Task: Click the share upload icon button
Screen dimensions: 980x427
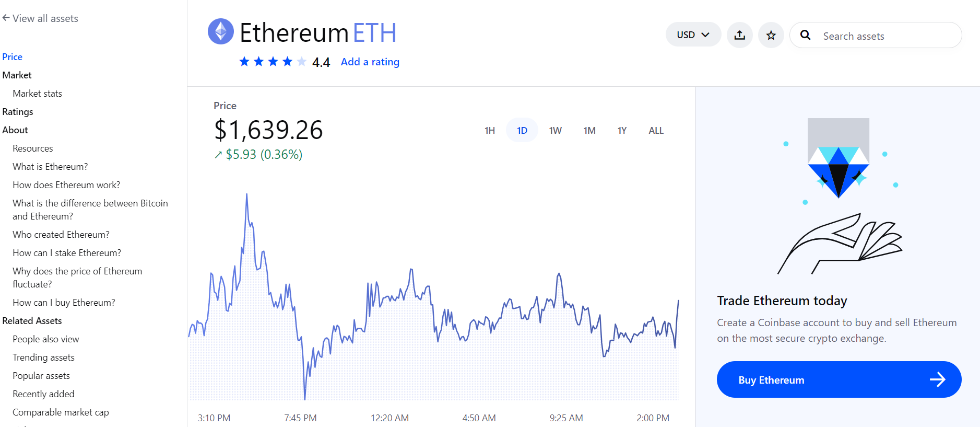Action: tap(739, 35)
